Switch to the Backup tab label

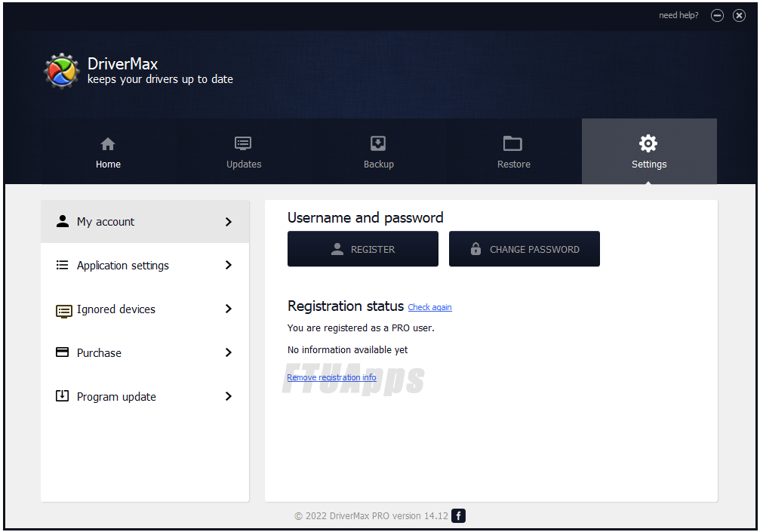pyautogui.click(x=379, y=165)
